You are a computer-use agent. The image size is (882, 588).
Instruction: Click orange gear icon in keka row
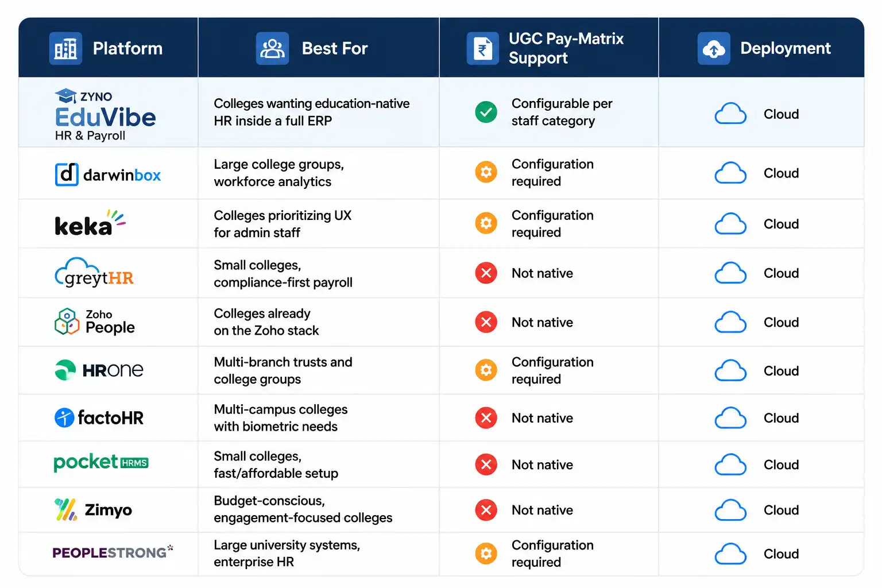pyautogui.click(x=486, y=223)
